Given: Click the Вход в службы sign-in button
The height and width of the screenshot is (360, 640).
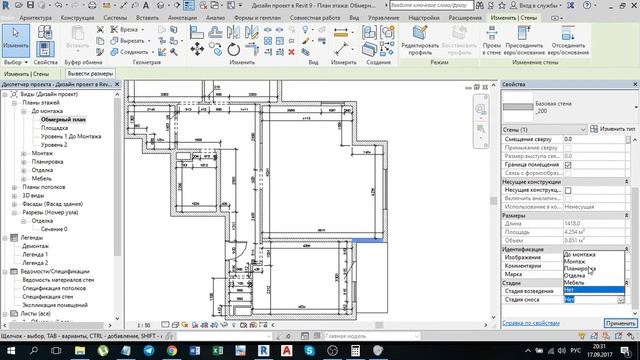Looking at the screenshot, I should [x=536, y=6].
